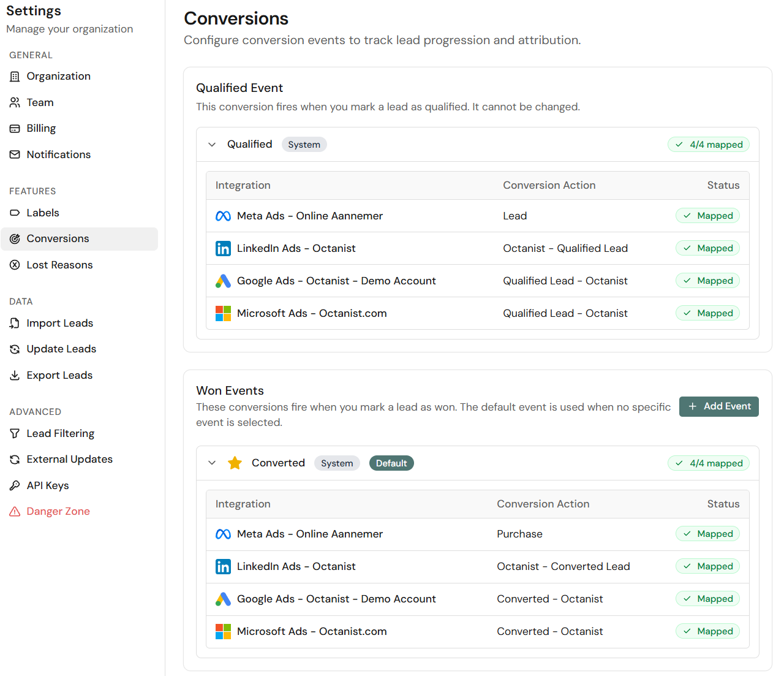Collapse the Converted event section chevron
The image size is (784, 676).
click(212, 463)
